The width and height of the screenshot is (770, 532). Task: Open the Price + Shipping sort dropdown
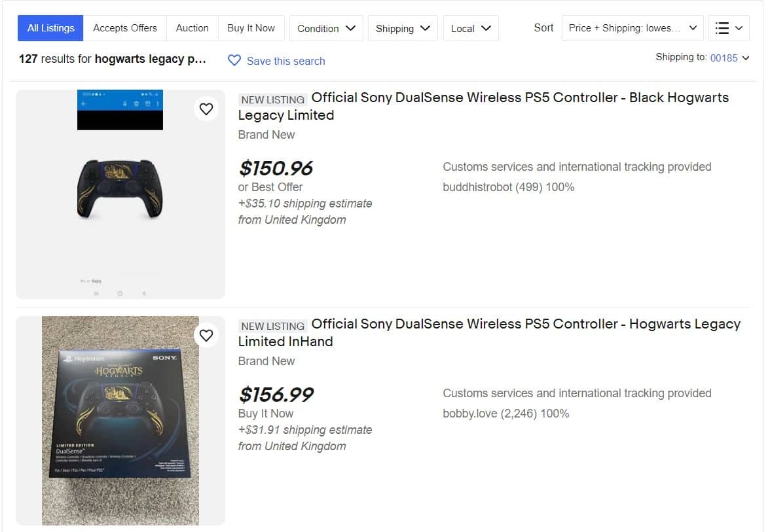pos(632,28)
